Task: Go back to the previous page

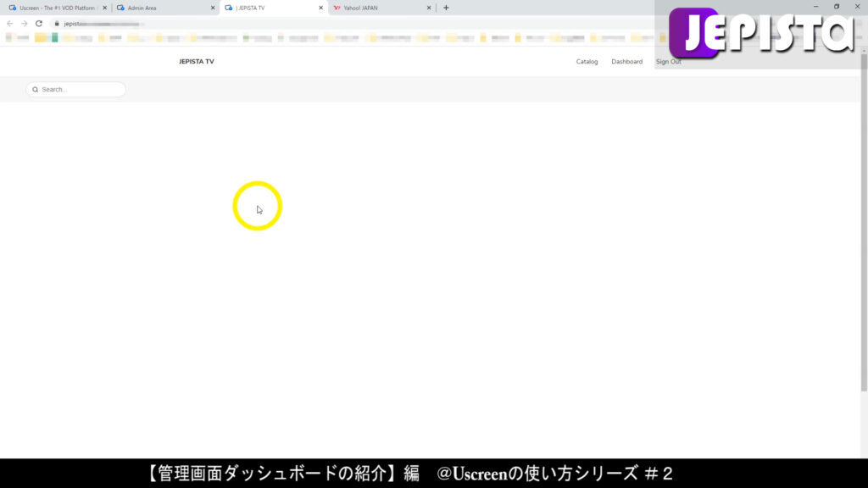Action: (x=10, y=24)
